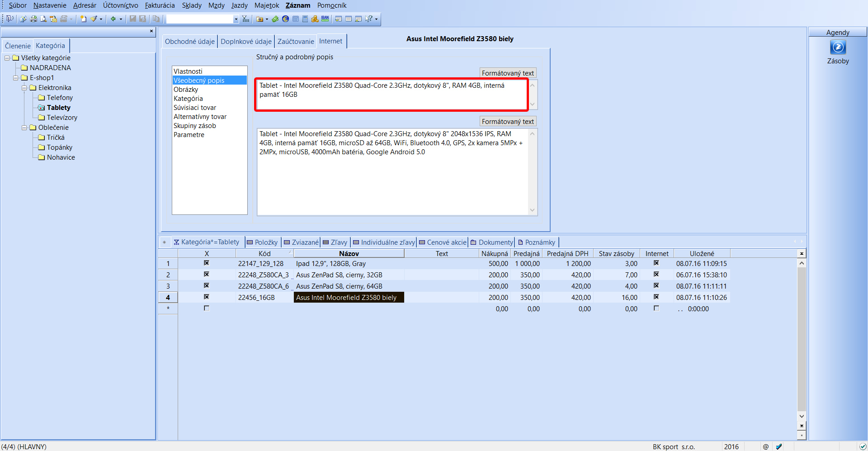Click the brush clean-up toolbar icon
The height and width of the screenshot is (451, 868).
tap(94, 19)
